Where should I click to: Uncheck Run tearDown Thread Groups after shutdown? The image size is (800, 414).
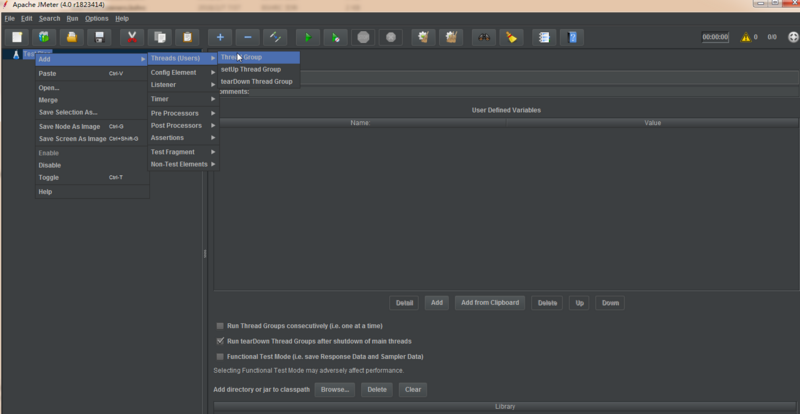pos(220,341)
